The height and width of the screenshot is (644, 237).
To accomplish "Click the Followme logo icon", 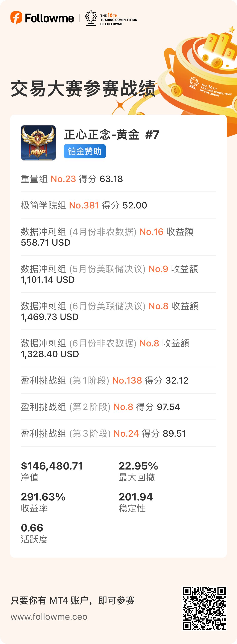I will coord(17,18).
